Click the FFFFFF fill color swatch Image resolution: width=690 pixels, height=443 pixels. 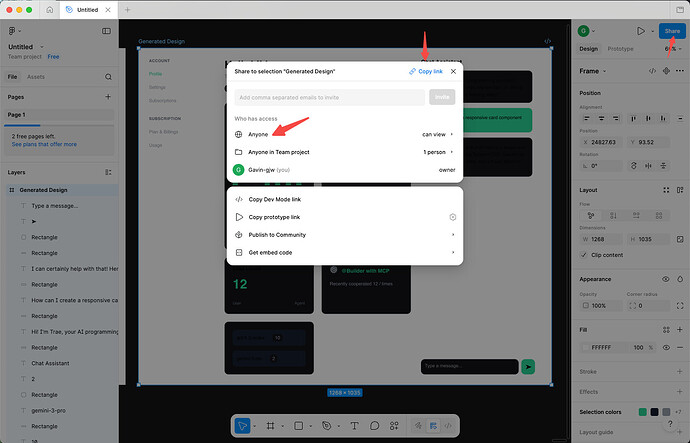click(x=586, y=346)
